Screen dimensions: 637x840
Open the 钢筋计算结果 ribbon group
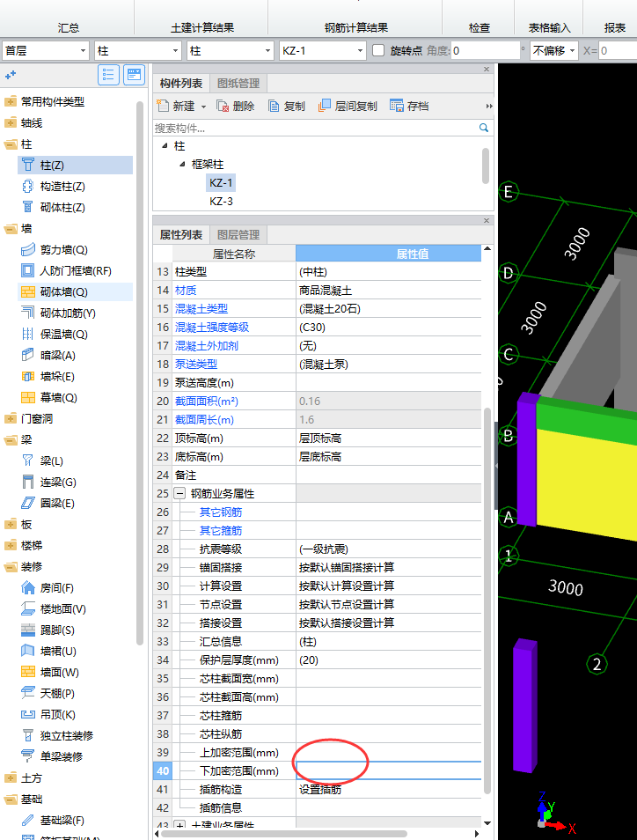click(356, 27)
